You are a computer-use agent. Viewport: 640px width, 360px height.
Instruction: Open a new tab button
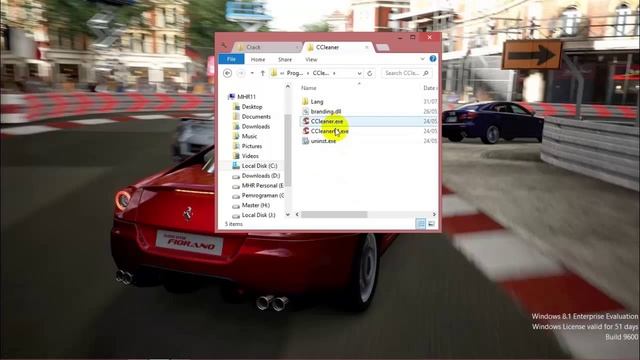tap(382, 48)
